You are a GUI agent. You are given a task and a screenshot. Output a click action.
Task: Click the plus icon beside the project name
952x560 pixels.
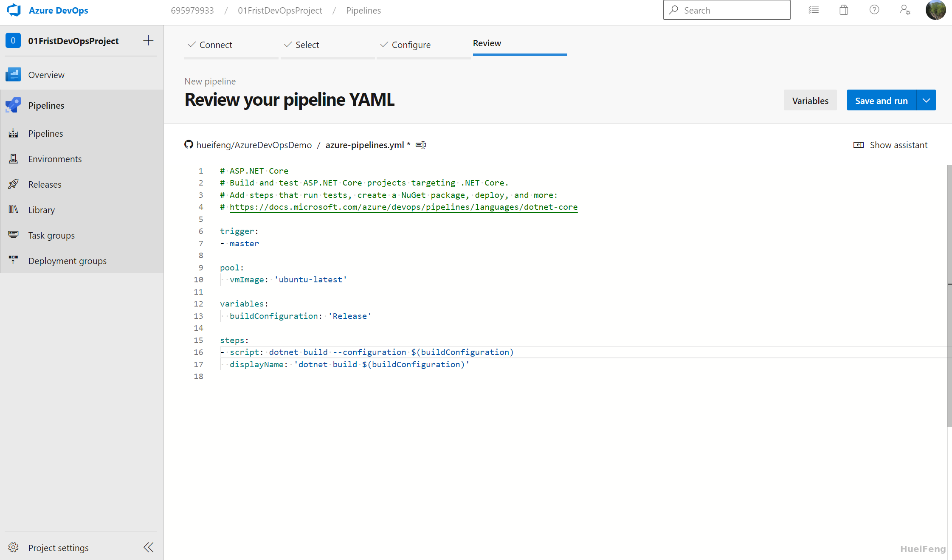148,40
